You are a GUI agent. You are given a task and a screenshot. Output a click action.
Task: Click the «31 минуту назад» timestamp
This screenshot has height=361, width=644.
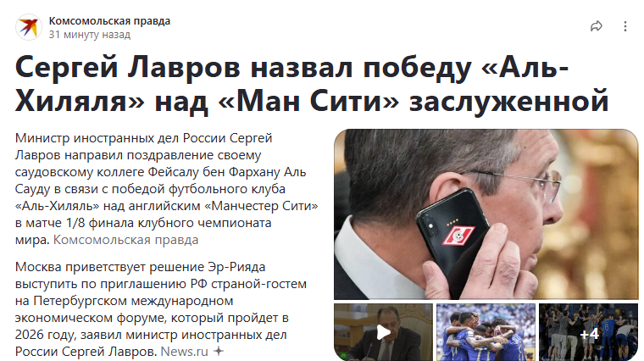pyautogui.click(x=90, y=35)
